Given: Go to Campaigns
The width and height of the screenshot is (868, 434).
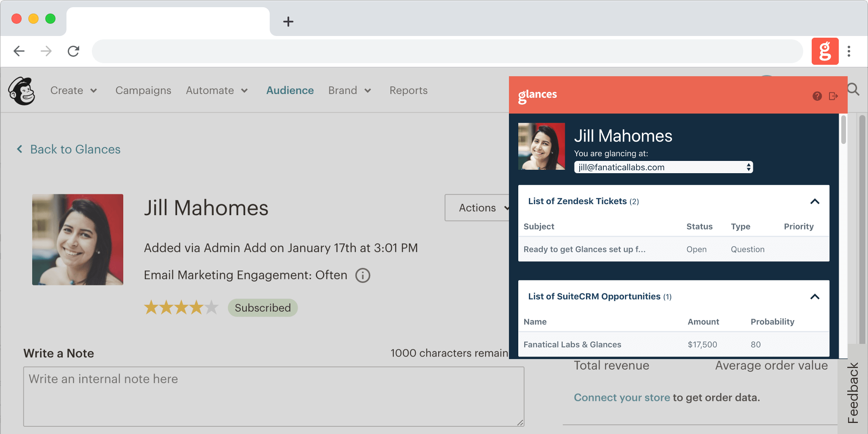Looking at the screenshot, I should pos(143,91).
